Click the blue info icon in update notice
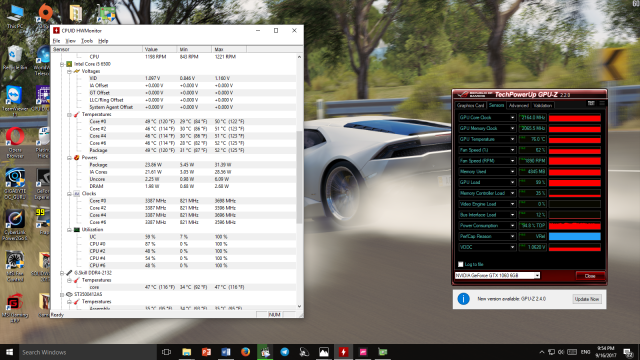 click(x=463, y=299)
